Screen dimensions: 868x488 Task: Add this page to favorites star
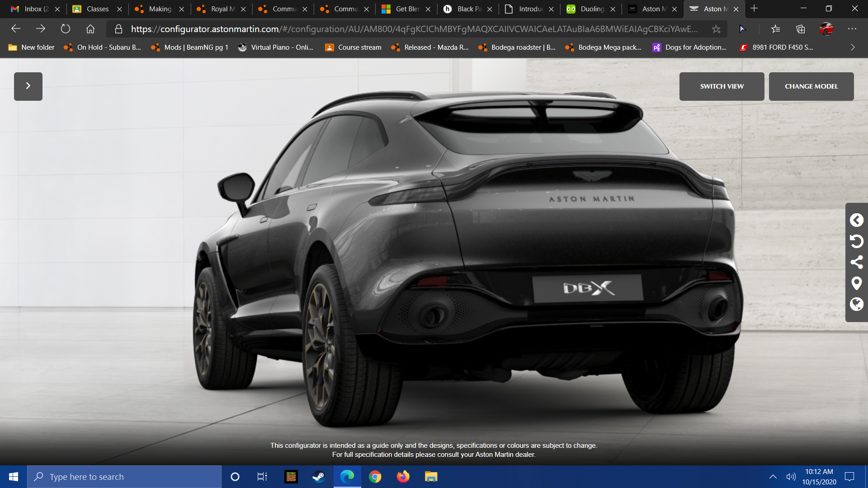pyautogui.click(x=716, y=29)
